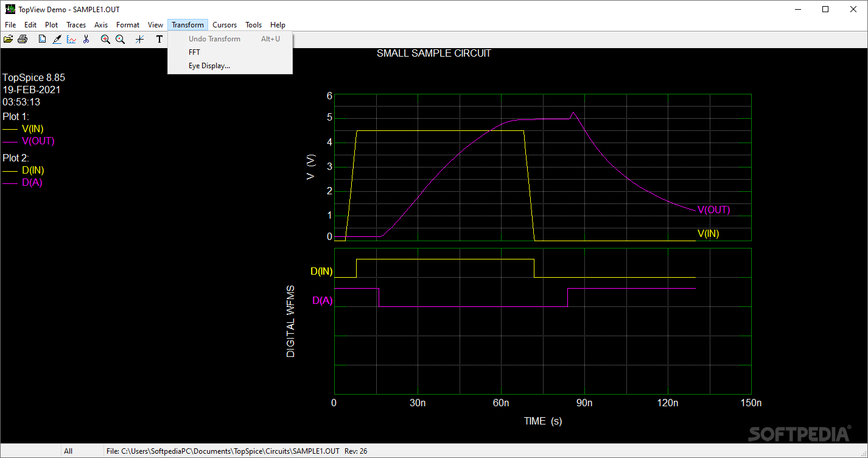
Task: Click the TopView app icon in title bar
Action: click(x=10, y=9)
